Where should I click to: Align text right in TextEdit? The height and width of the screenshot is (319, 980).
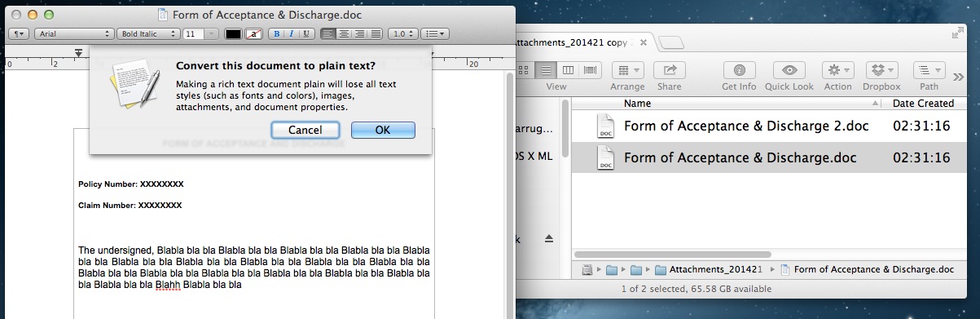point(360,33)
